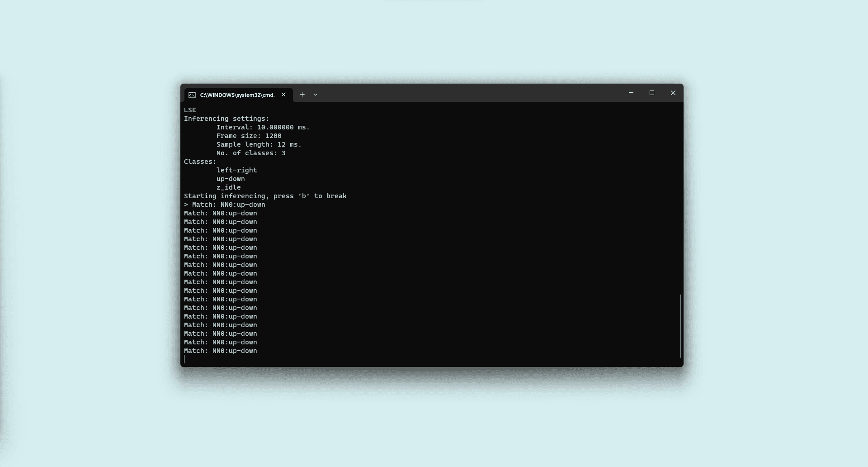The width and height of the screenshot is (868, 467).
Task: Close the terminal window
Action: pyautogui.click(x=673, y=93)
